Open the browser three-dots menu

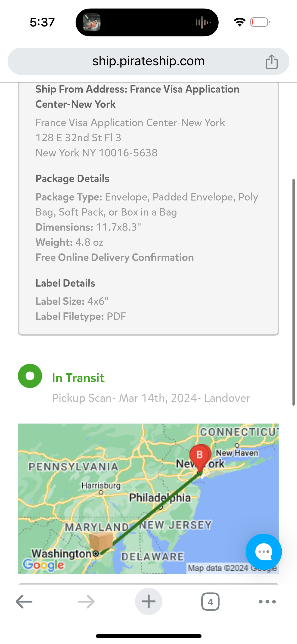267,601
